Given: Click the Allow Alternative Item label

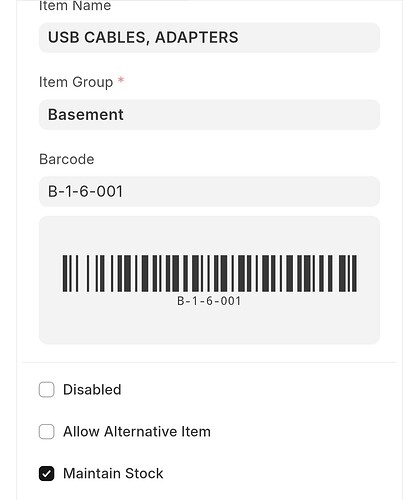Looking at the screenshot, I should coord(137,432).
